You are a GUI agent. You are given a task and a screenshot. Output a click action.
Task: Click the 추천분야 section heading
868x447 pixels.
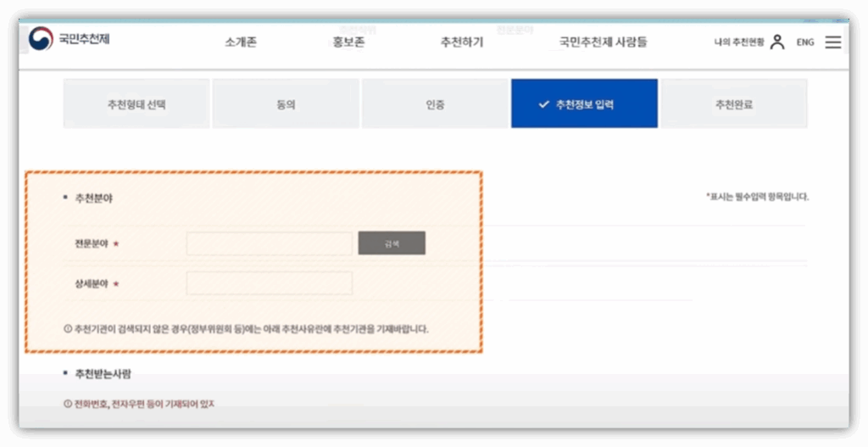(x=93, y=198)
